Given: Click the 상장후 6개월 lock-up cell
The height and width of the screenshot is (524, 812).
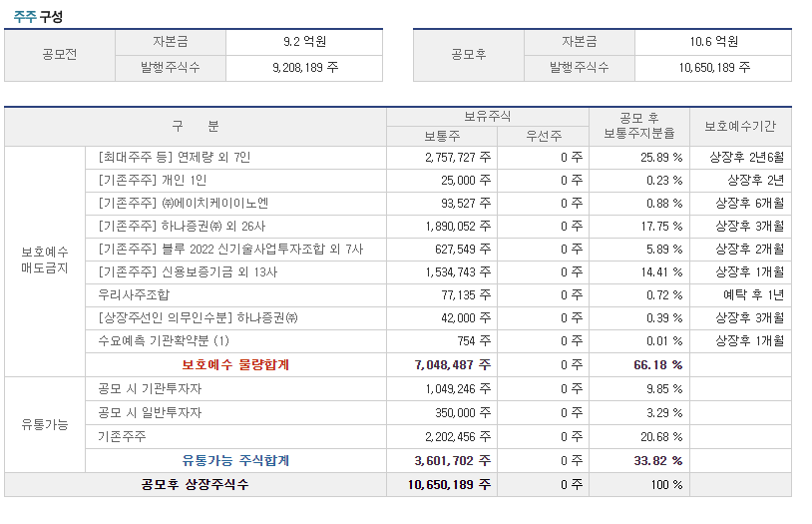Looking at the screenshot, I should tap(740, 204).
